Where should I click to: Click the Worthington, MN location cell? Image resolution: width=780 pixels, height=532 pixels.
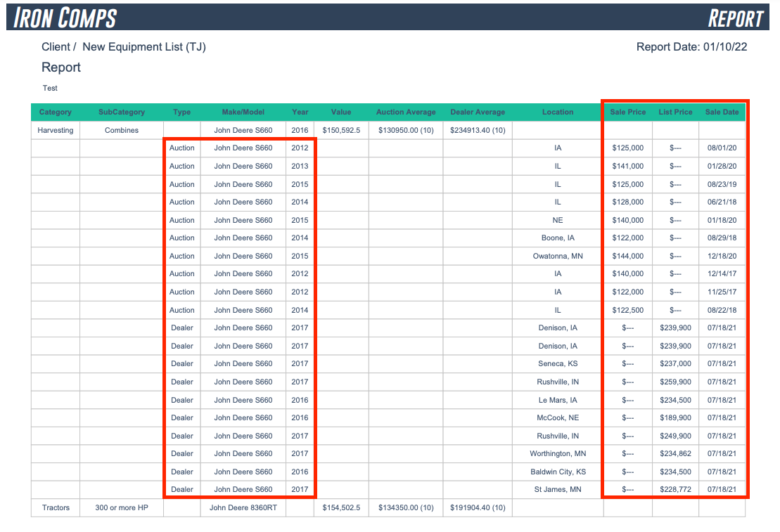(x=558, y=453)
